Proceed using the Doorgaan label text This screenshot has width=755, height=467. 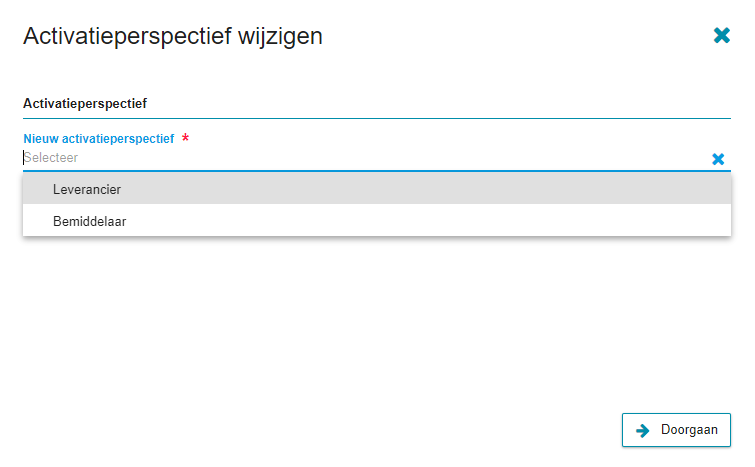689,429
